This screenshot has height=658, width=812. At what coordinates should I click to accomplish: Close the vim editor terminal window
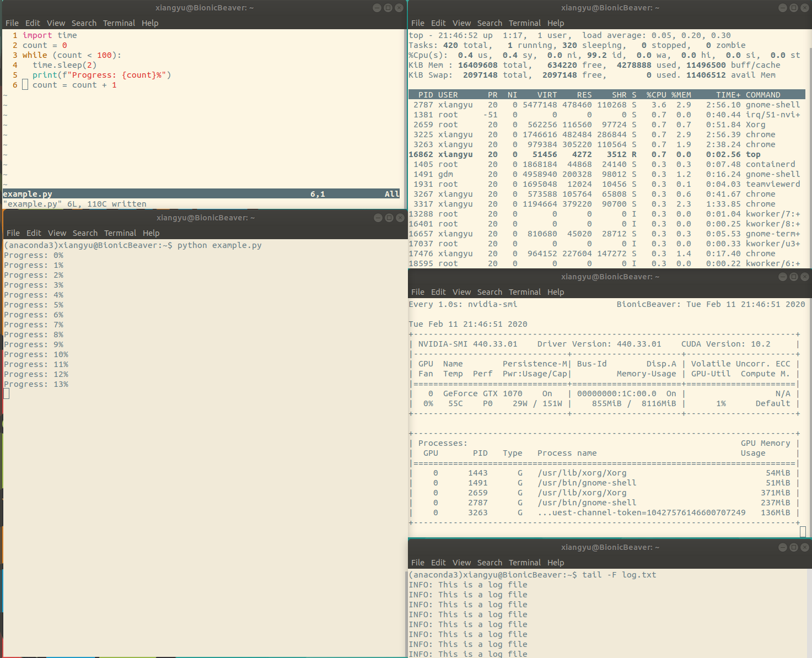tap(399, 8)
